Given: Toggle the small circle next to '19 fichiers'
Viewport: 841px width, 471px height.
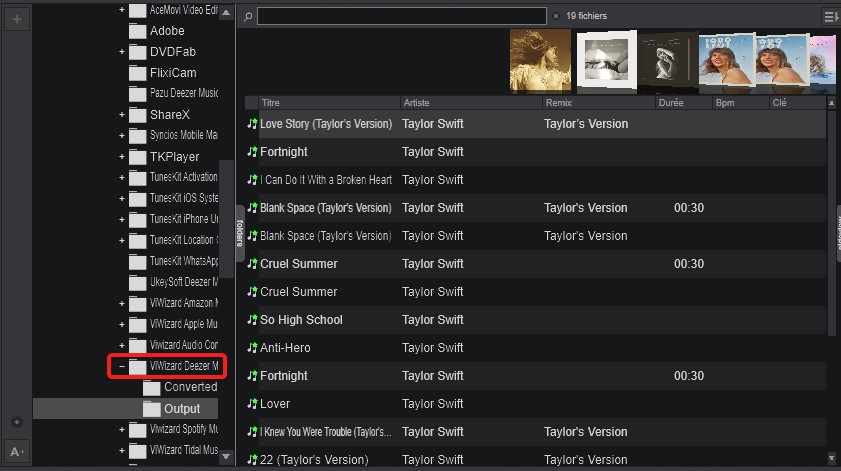Looking at the screenshot, I should pos(556,16).
